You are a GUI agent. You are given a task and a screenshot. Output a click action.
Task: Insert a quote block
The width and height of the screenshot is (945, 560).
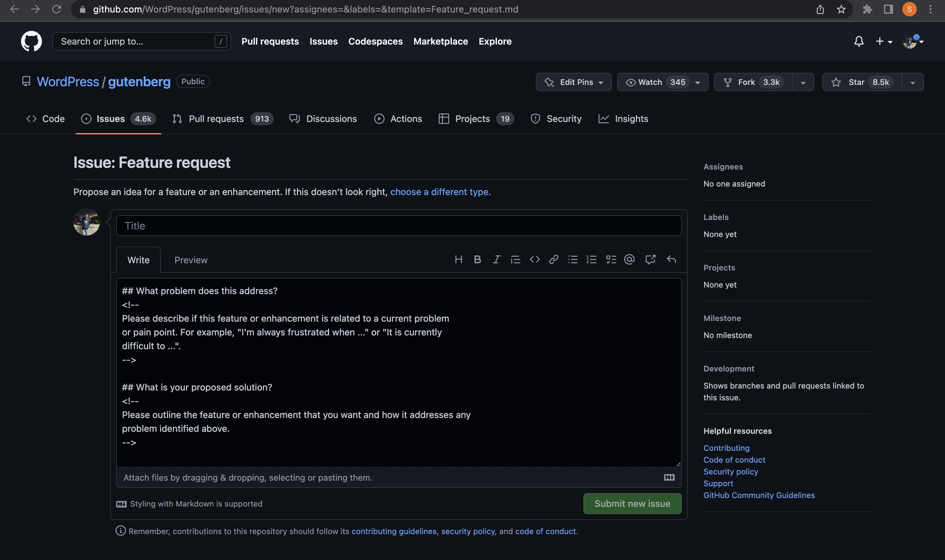(x=515, y=259)
